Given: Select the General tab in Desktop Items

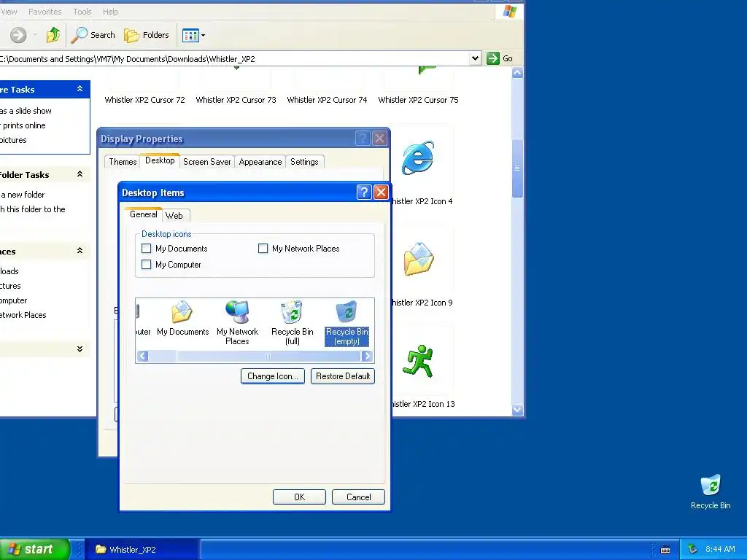Looking at the screenshot, I should point(144,214).
